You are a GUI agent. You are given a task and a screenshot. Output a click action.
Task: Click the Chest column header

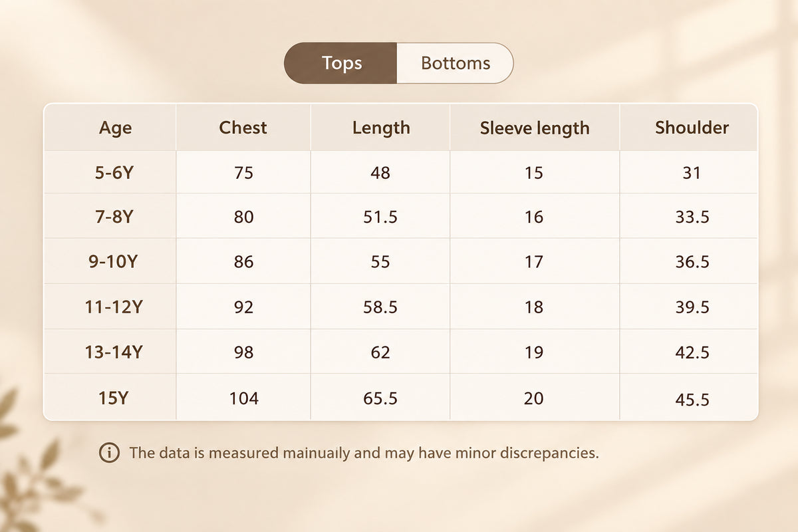[x=243, y=128]
